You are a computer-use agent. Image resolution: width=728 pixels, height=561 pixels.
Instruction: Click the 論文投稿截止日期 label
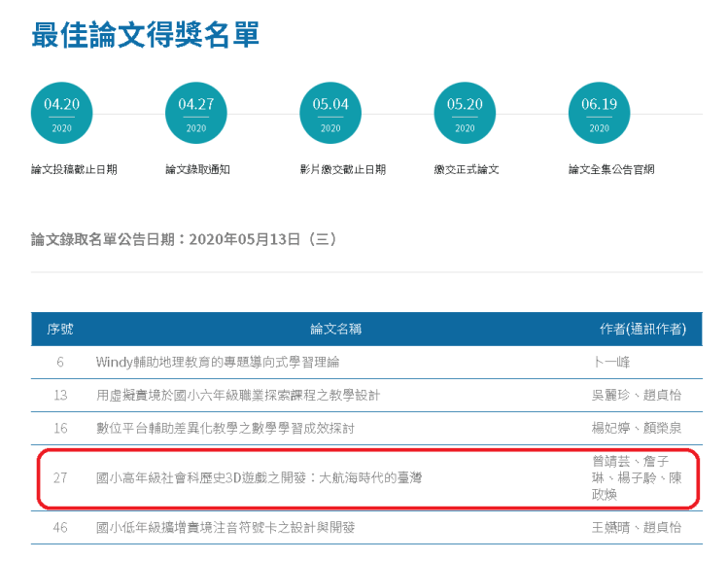74,169
